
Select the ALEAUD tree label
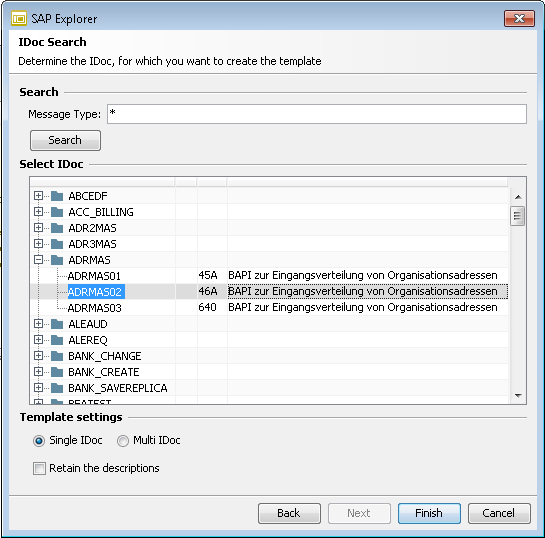[88, 324]
